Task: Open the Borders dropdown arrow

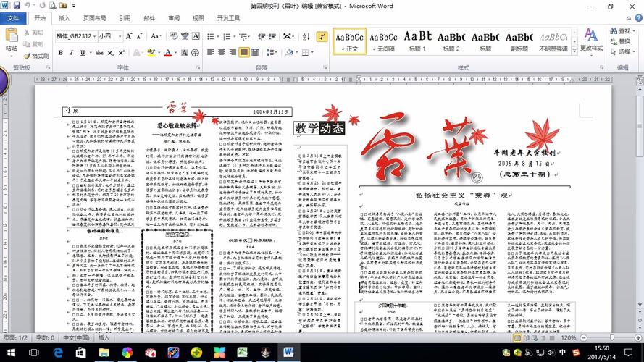Action: click(x=312, y=52)
